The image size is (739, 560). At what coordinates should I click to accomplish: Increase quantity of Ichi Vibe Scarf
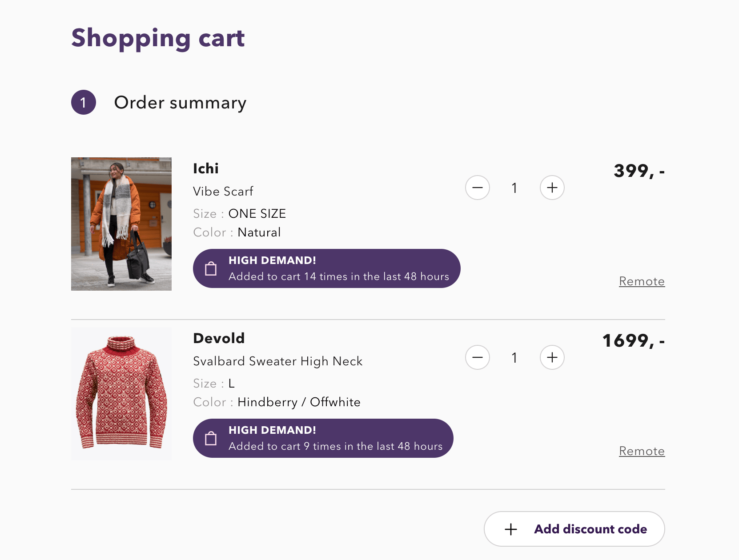(x=552, y=188)
